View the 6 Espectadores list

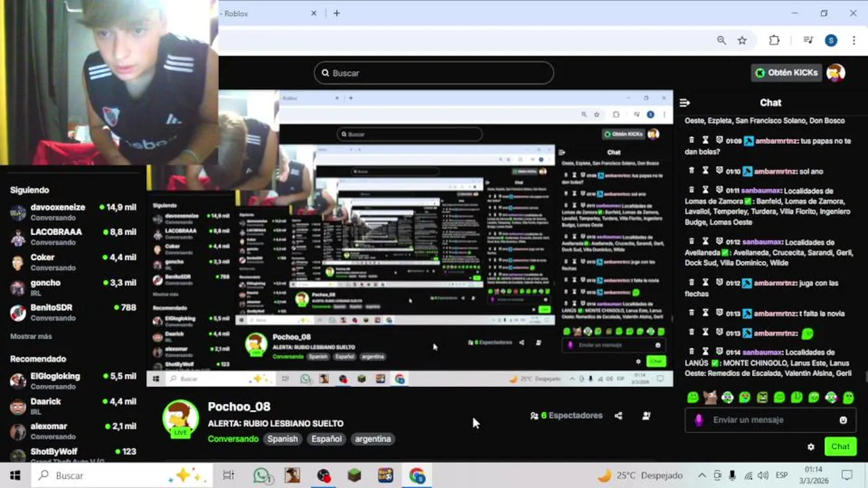coord(566,415)
